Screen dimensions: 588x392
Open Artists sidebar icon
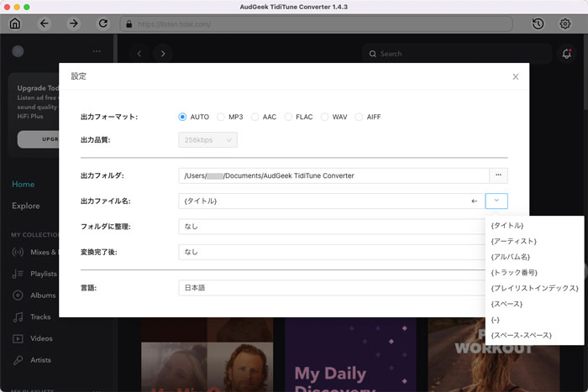[x=18, y=360]
